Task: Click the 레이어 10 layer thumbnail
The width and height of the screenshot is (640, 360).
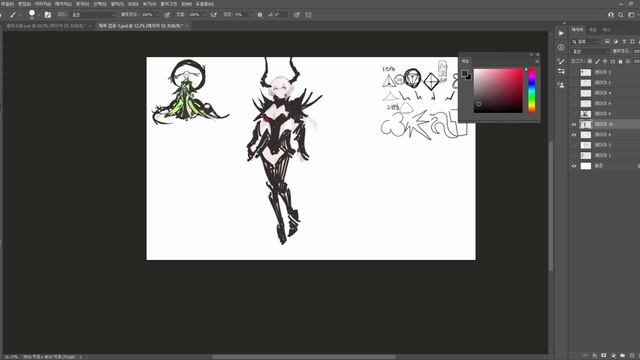Action: (586, 124)
